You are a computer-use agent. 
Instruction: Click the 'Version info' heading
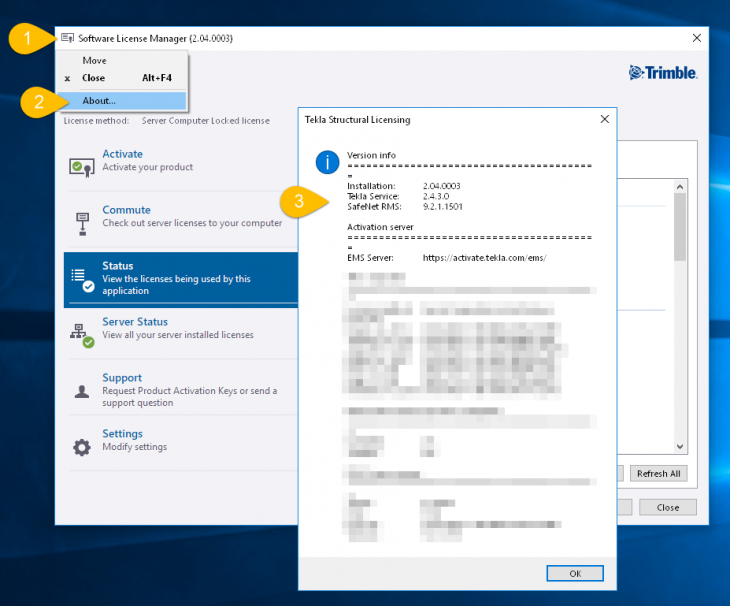point(371,155)
